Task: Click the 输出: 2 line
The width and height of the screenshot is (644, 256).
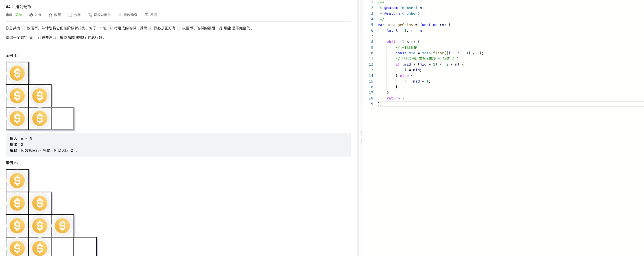Action: click(16, 145)
